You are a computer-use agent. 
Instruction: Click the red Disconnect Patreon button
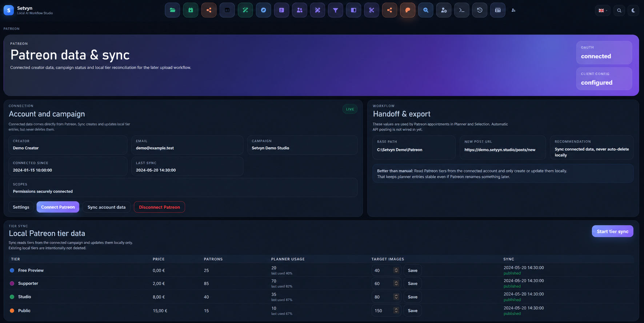[159, 207]
